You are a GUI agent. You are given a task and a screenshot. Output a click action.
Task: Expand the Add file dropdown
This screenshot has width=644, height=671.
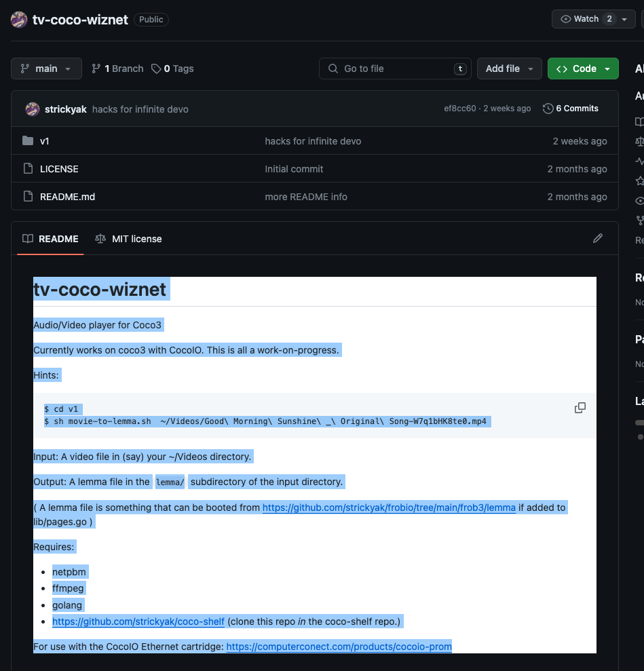click(509, 69)
